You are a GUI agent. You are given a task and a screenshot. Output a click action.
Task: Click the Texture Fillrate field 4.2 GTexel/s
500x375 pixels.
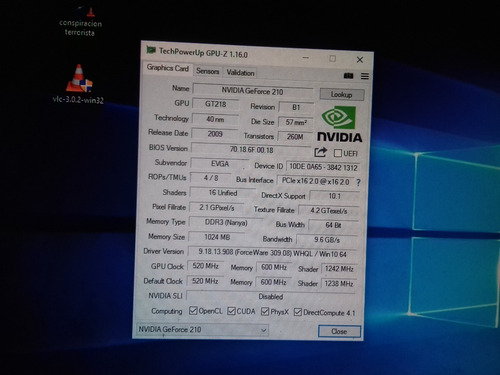tap(329, 211)
